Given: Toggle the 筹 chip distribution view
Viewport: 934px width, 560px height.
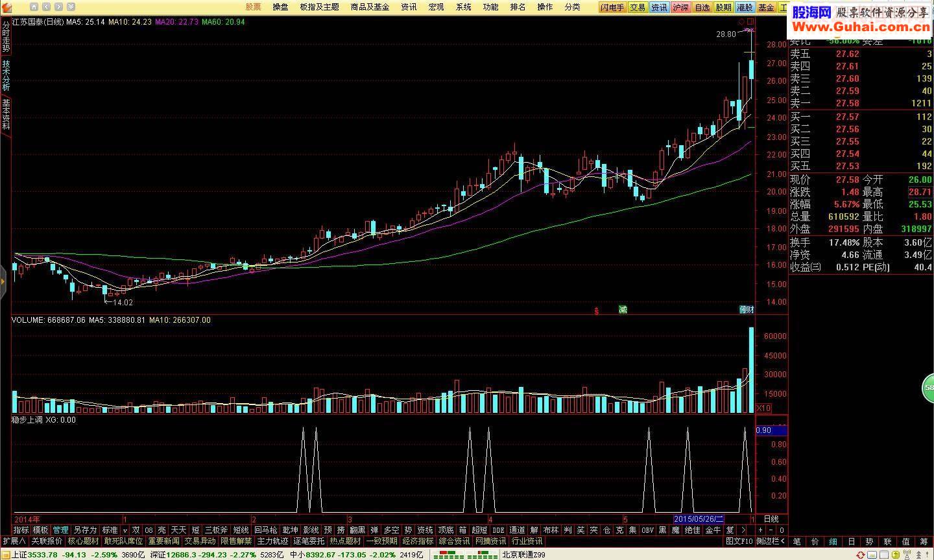Looking at the screenshot, I should [924, 541].
